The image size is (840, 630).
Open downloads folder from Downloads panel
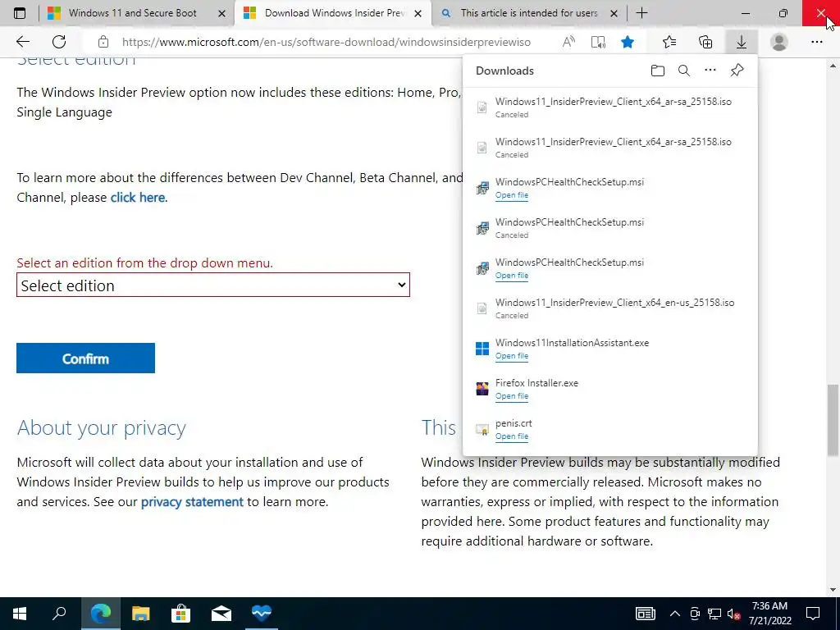(x=657, y=71)
